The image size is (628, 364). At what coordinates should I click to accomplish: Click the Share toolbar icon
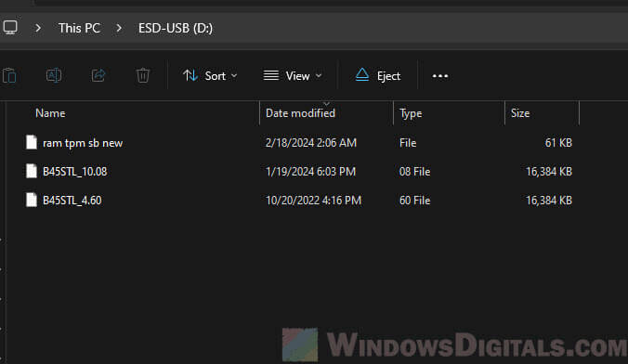pos(98,75)
